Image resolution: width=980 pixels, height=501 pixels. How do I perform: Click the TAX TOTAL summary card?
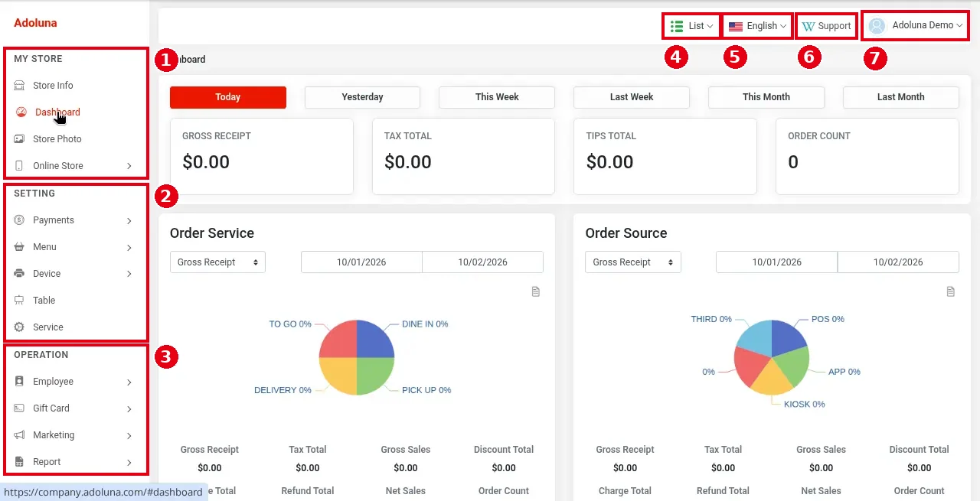coord(463,156)
